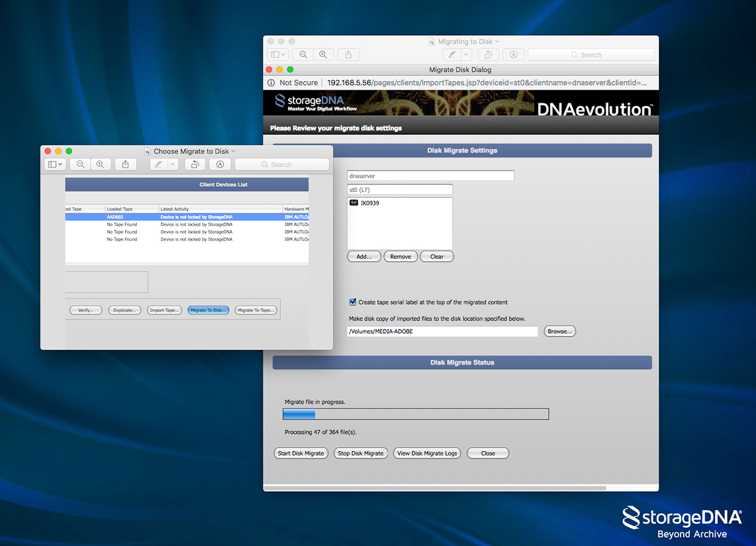Click the Client Devices List header
This screenshot has width=756, height=546.
(187, 185)
